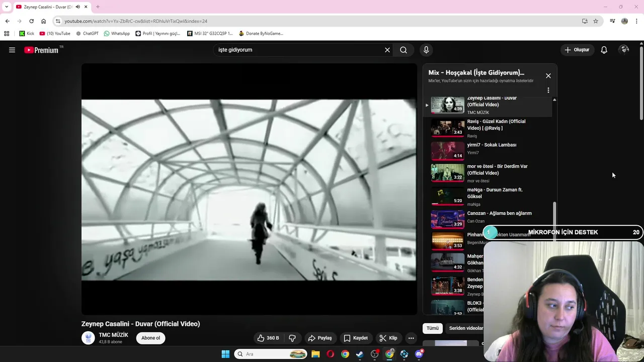
Task: Go back in the browser
Action: coord(7,21)
